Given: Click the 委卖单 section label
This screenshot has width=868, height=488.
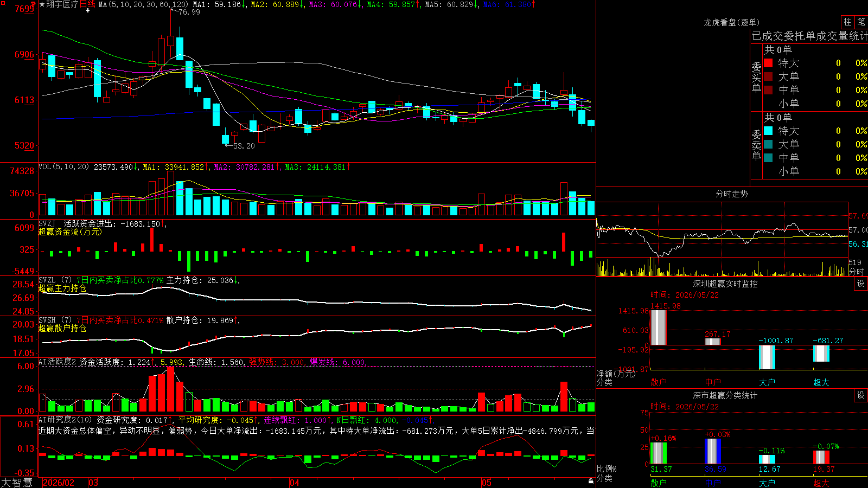Looking at the screenshot, I should coord(756,145).
